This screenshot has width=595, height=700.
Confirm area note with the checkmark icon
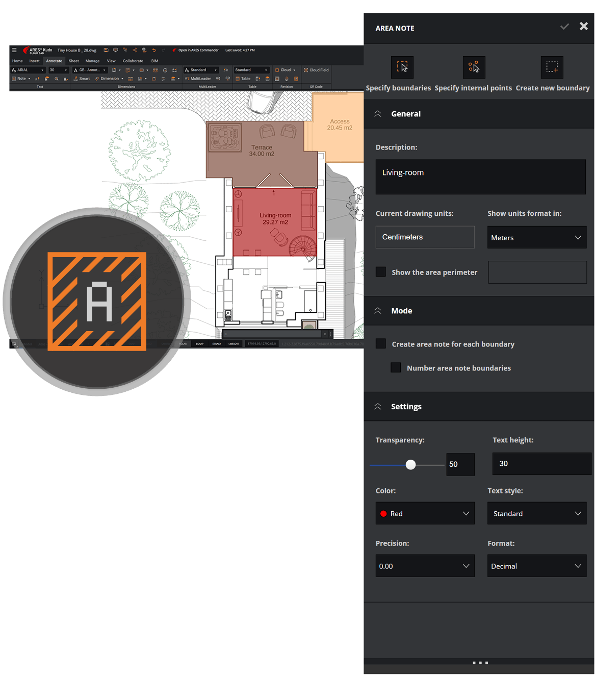(564, 27)
